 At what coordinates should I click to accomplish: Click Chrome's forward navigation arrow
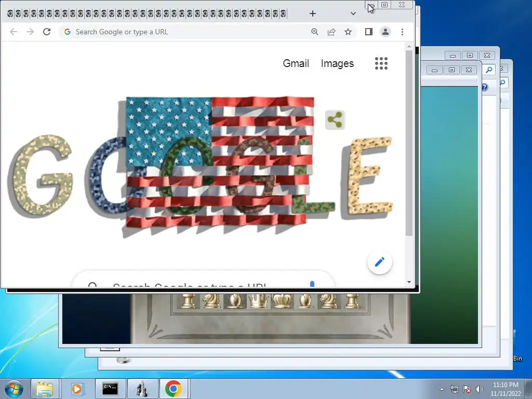(x=30, y=32)
